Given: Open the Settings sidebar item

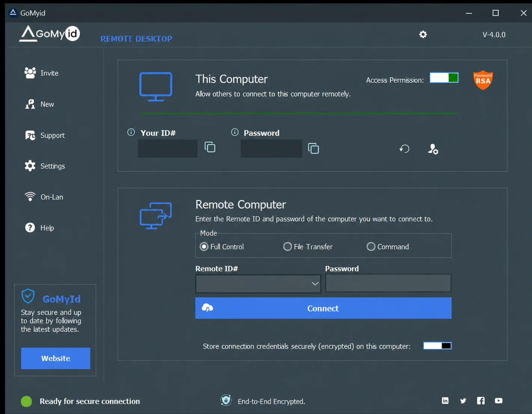Looking at the screenshot, I should pyautogui.click(x=45, y=166).
